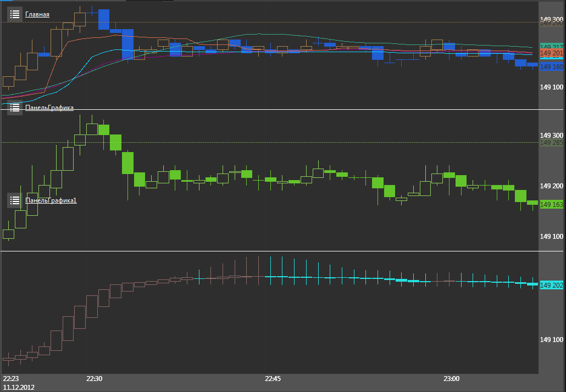Select the orange 149 201 price tag
The height and width of the screenshot is (392, 566).
coord(552,53)
